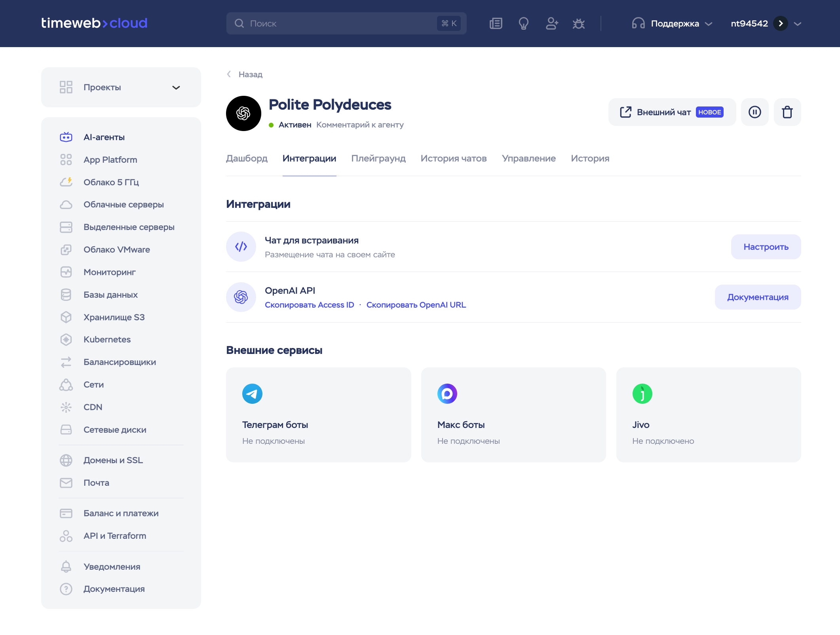Open OpenAI API Документация button

[758, 297]
